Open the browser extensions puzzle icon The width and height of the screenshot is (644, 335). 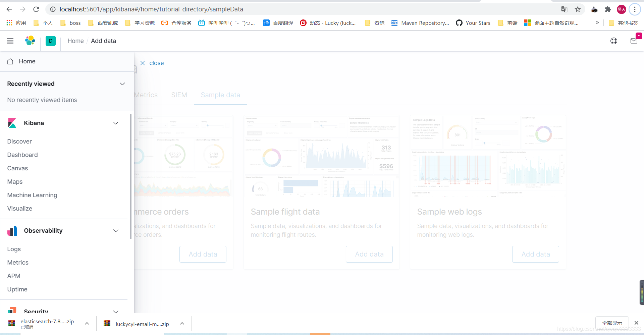pos(608,9)
